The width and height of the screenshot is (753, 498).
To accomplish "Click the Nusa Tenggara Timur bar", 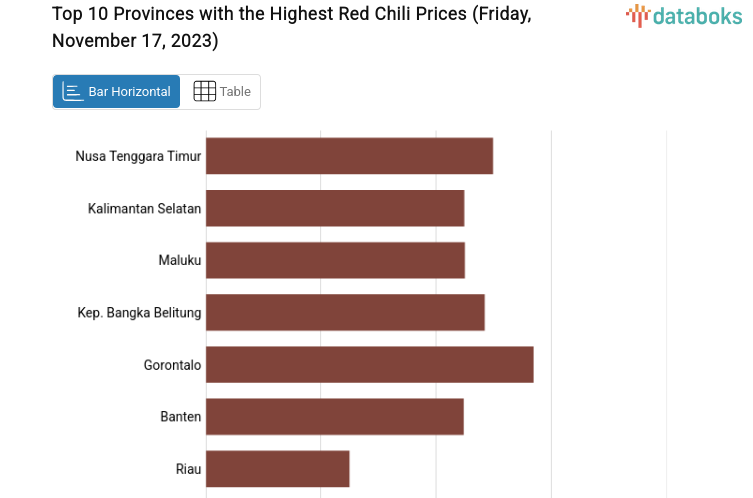I will tap(349, 156).
